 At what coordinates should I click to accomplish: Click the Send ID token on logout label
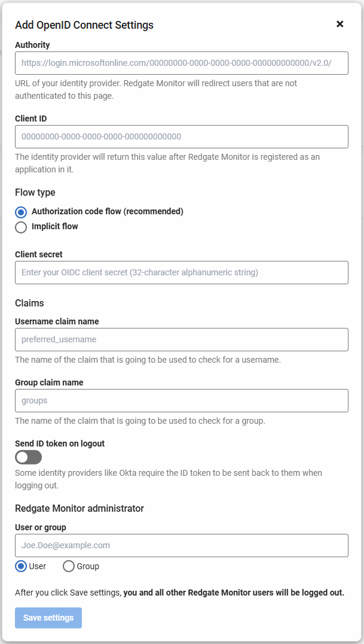(x=60, y=443)
